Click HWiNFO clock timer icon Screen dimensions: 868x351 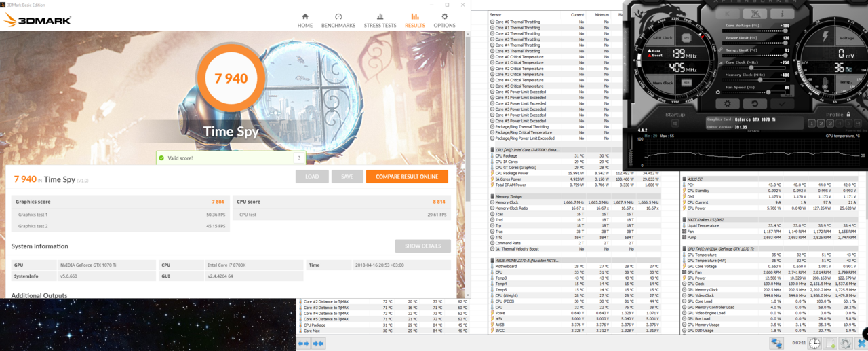[x=814, y=343]
